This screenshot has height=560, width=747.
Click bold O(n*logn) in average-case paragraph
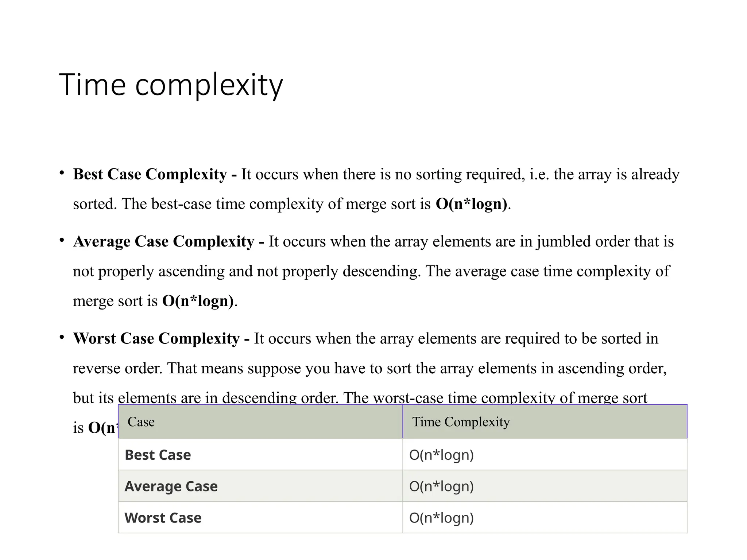click(x=198, y=301)
